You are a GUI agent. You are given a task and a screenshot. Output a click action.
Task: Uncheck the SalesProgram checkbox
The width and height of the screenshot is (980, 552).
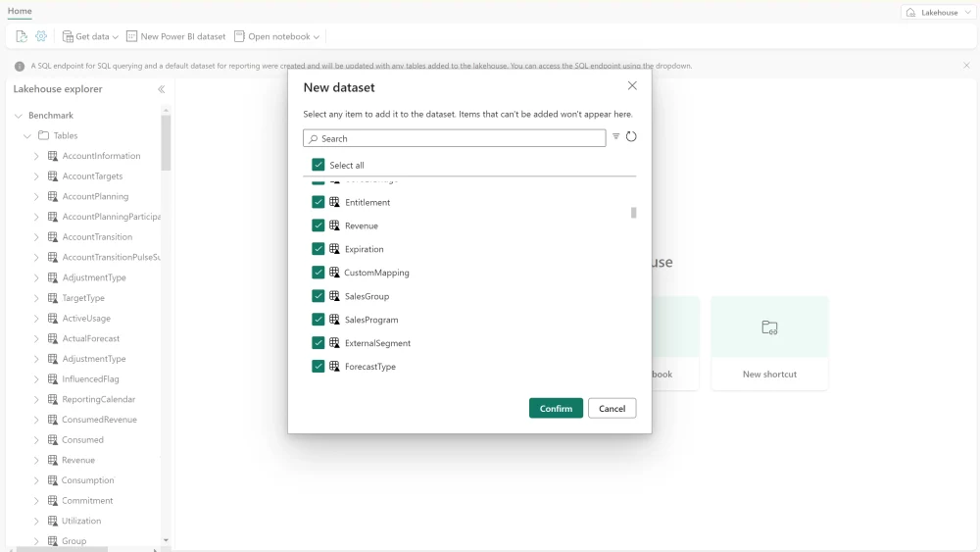[x=318, y=320]
